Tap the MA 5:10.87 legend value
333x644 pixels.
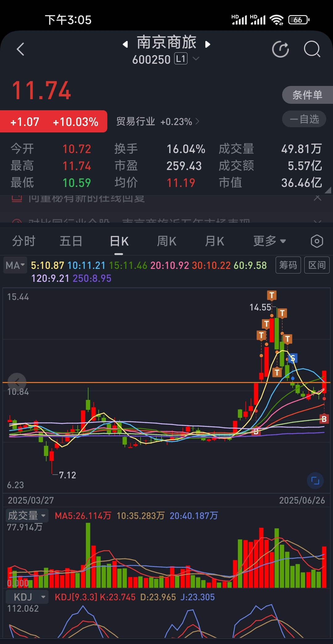tap(47, 265)
